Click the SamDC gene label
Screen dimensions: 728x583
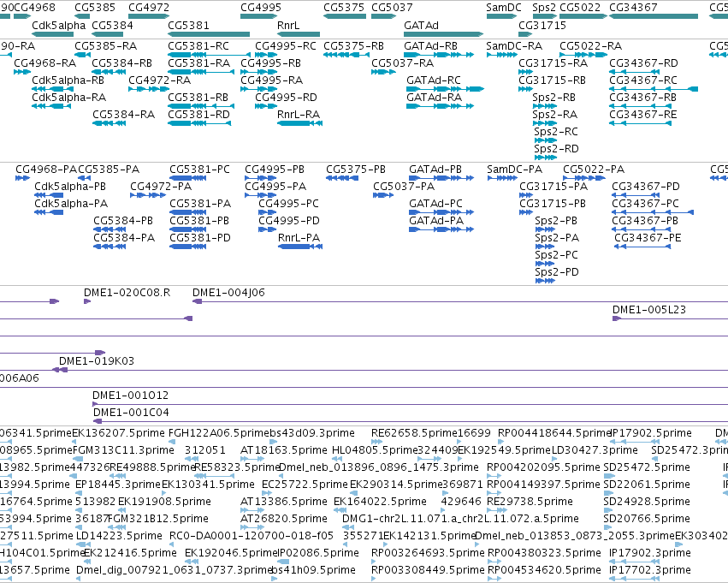[504, 8]
